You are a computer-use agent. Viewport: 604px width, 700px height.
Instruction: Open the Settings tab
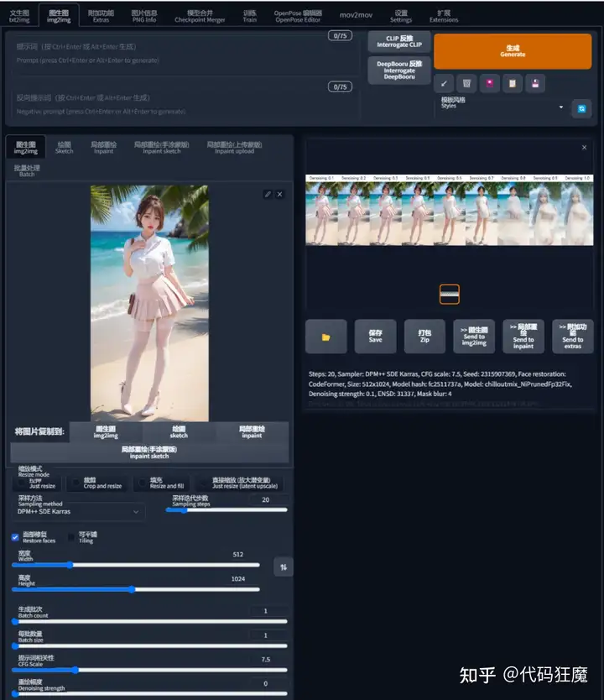(401, 16)
